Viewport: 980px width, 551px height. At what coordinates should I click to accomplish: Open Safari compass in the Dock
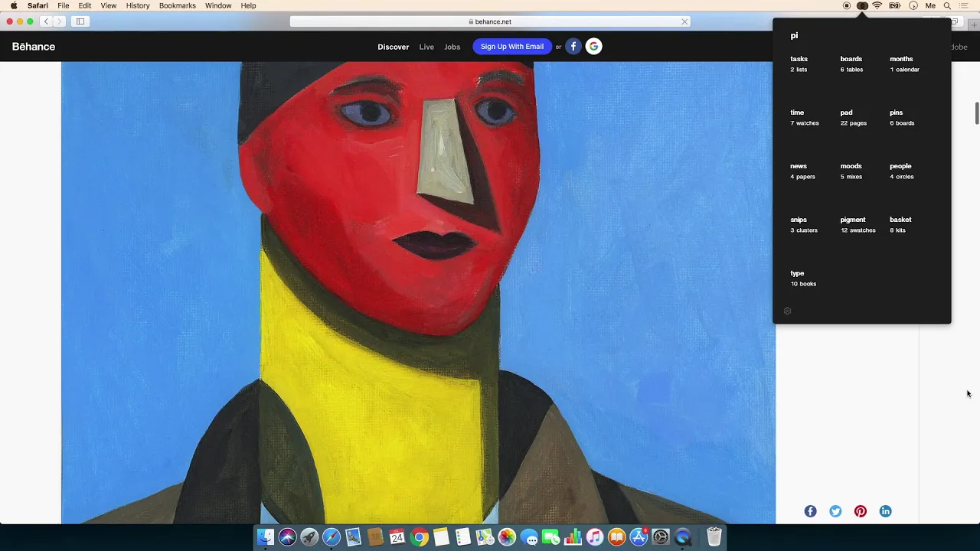pyautogui.click(x=332, y=537)
